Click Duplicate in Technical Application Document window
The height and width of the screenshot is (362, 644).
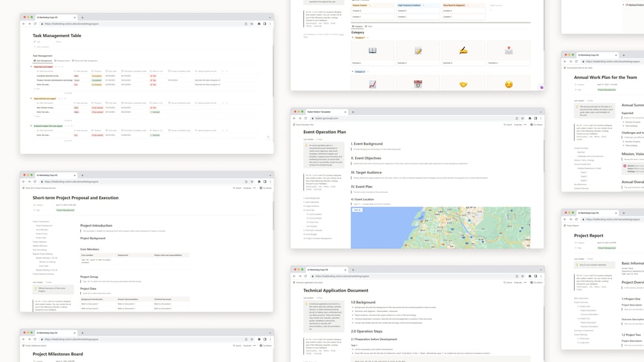click(x=518, y=283)
